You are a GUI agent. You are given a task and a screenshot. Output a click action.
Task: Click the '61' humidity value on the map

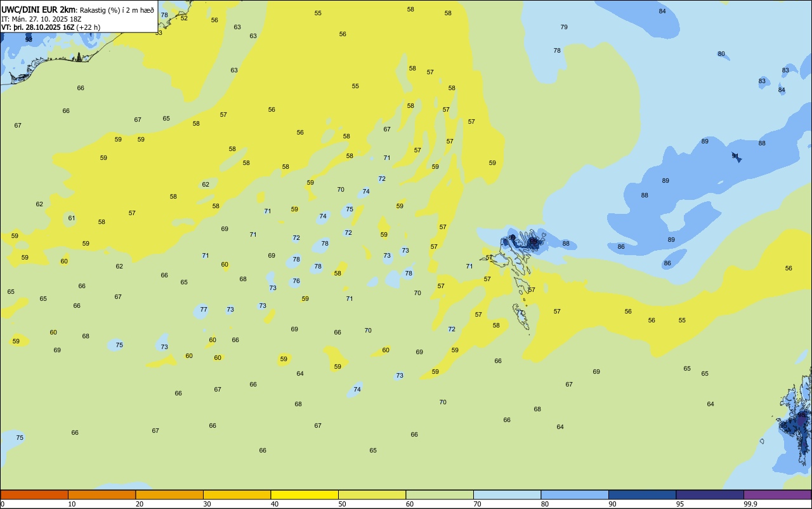pyautogui.click(x=72, y=218)
